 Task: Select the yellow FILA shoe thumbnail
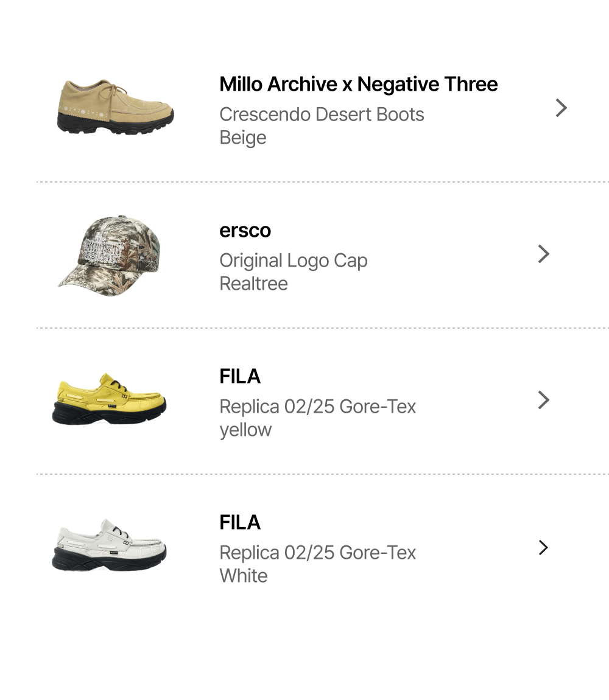(110, 400)
